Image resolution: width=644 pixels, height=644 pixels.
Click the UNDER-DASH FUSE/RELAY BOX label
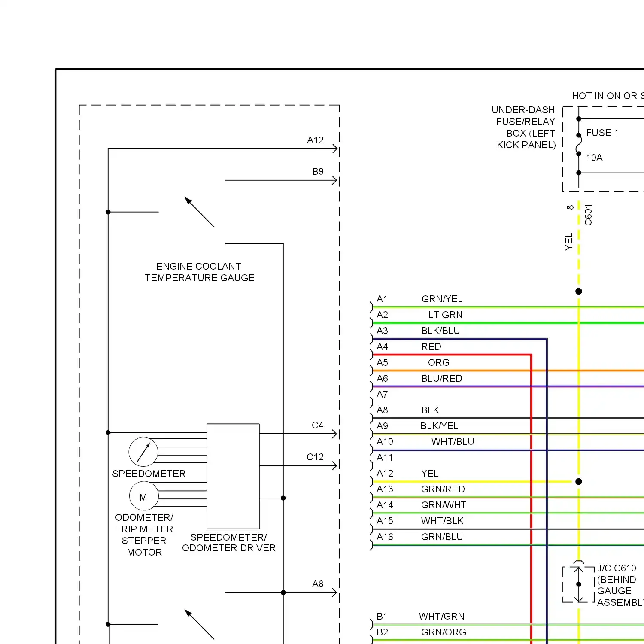(x=525, y=128)
